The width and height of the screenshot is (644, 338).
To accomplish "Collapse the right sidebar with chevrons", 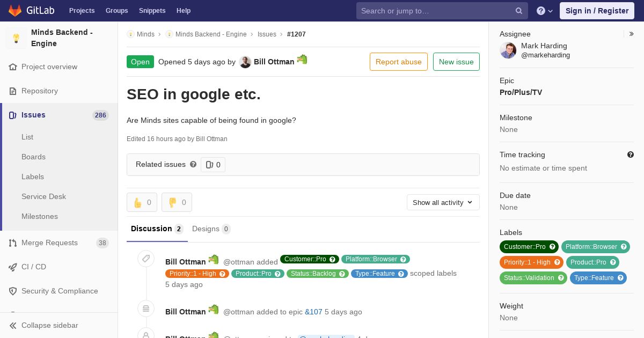I will (632, 34).
